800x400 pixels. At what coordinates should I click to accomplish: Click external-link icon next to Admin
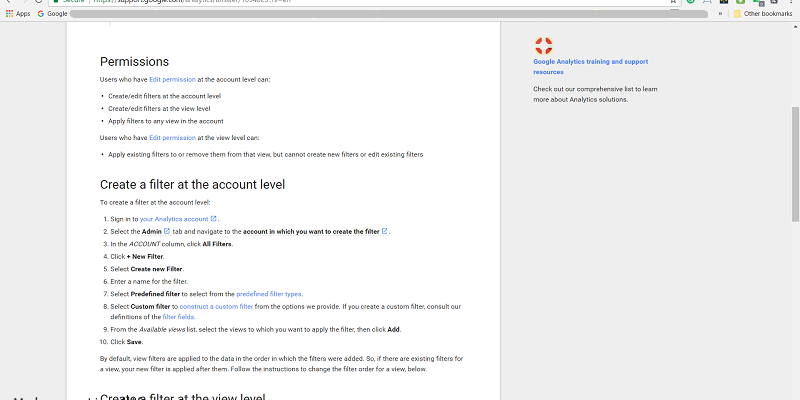(x=167, y=231)
